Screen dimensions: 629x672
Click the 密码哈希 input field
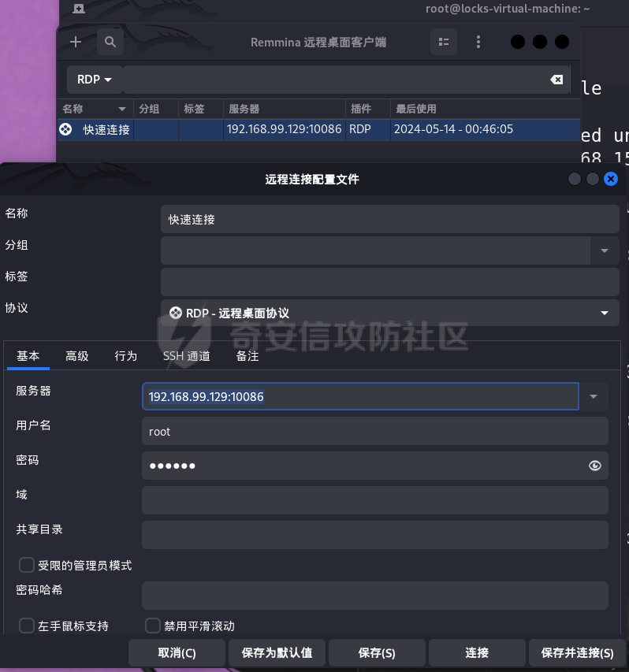click(x=375, y=596)
